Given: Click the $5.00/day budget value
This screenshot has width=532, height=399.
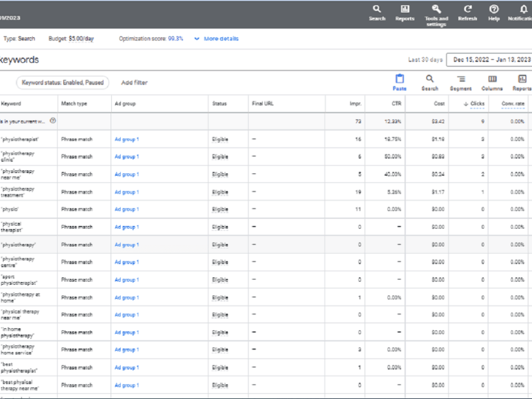Looking at the screenshot, I should 81,39.
